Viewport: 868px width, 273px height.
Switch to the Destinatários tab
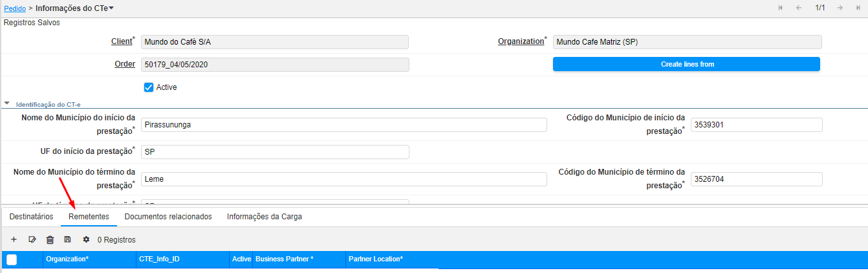point(31,217)
